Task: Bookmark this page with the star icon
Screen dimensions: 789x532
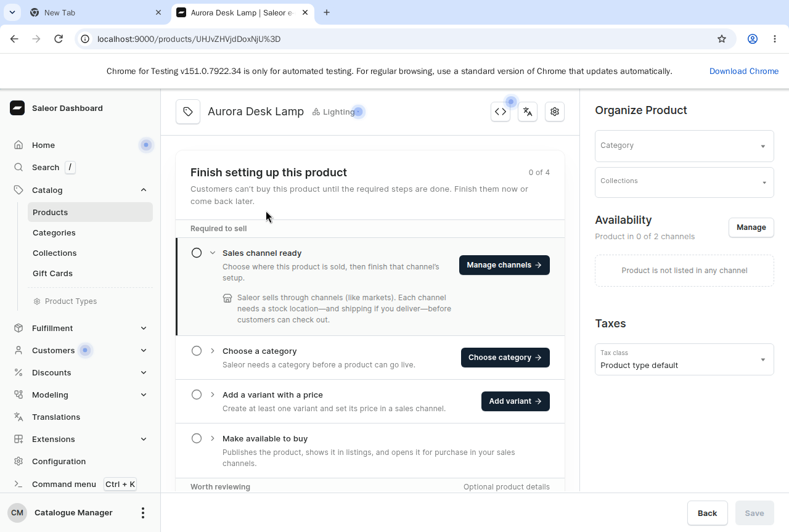Action: [722, 39]
